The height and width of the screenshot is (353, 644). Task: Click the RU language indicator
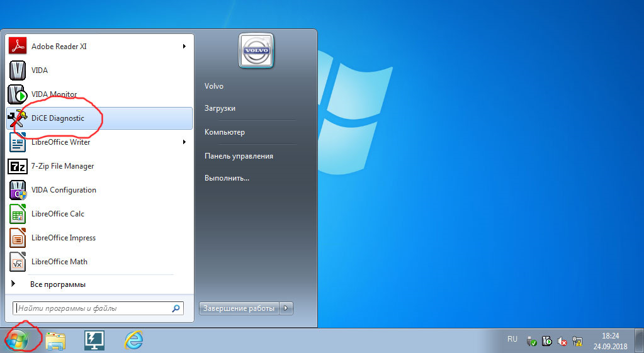coord(512,339)
